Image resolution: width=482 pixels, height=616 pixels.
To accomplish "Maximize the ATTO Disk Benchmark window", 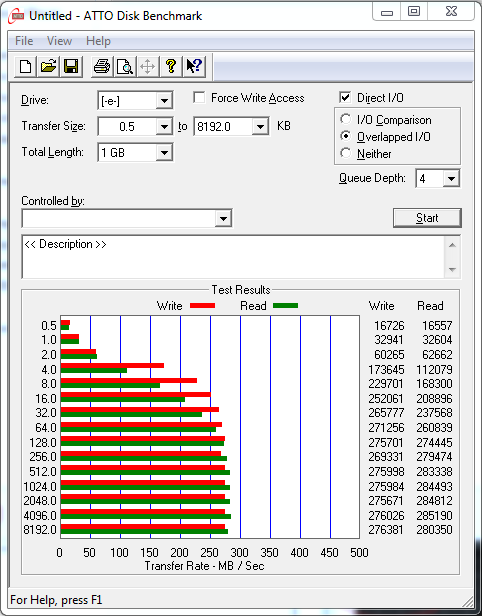I will [414, 12].
